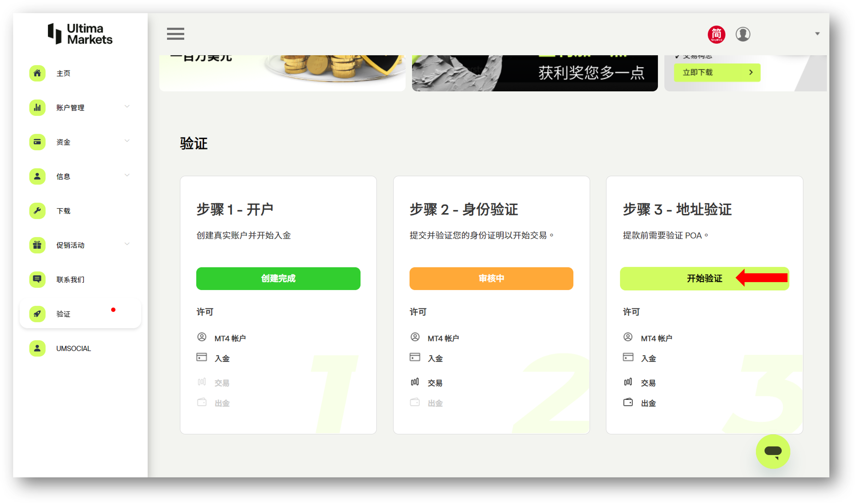This screenshot has width=856, height=504.
Task: Click the chart icon beside 账户管理
Action: point(37,108)
